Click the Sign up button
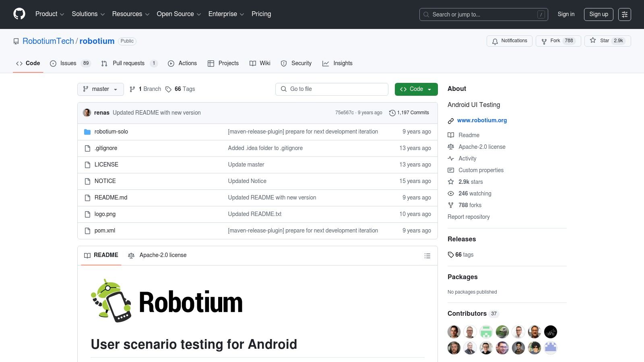 click(x=599, y=14)
